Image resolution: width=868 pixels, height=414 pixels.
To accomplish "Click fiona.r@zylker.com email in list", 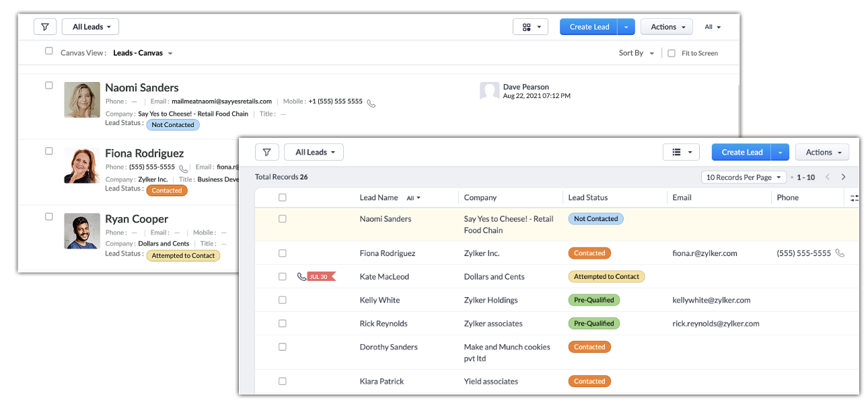I will click(704, 253).
